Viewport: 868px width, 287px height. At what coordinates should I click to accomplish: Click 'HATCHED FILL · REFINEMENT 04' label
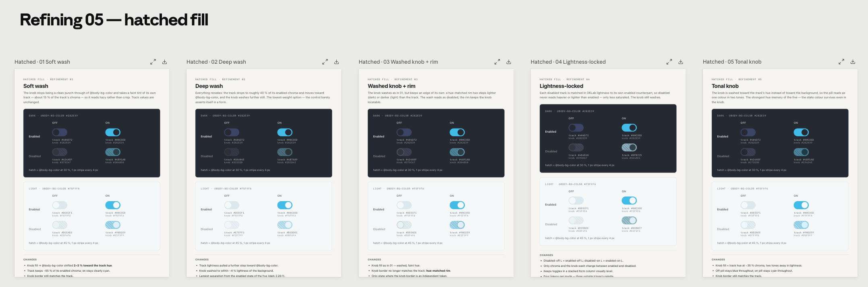(565, 79)
